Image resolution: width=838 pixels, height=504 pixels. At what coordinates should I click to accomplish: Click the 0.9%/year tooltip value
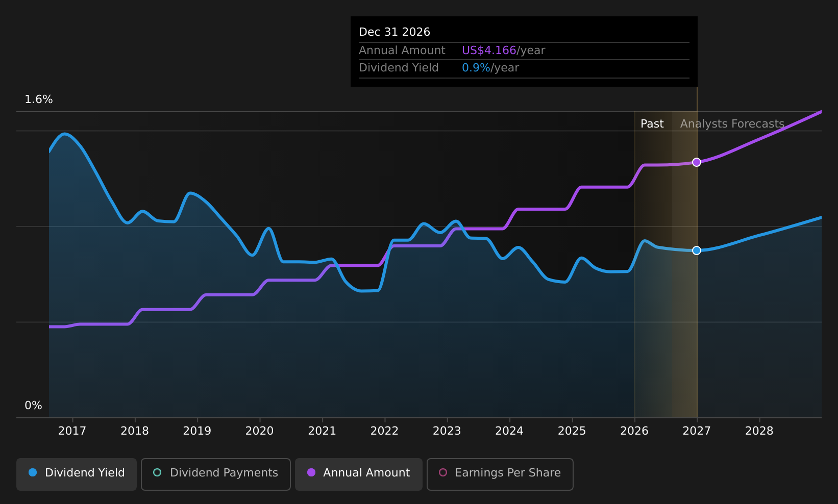[x=490, y=68]
